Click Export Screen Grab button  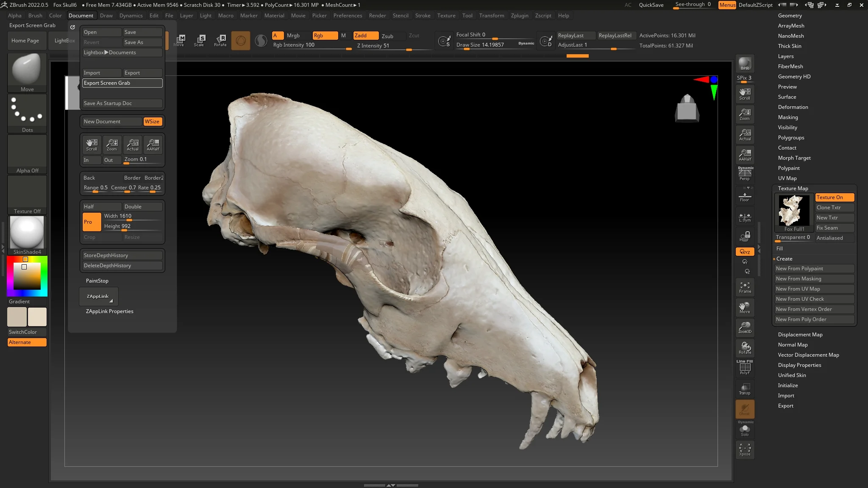122,83
